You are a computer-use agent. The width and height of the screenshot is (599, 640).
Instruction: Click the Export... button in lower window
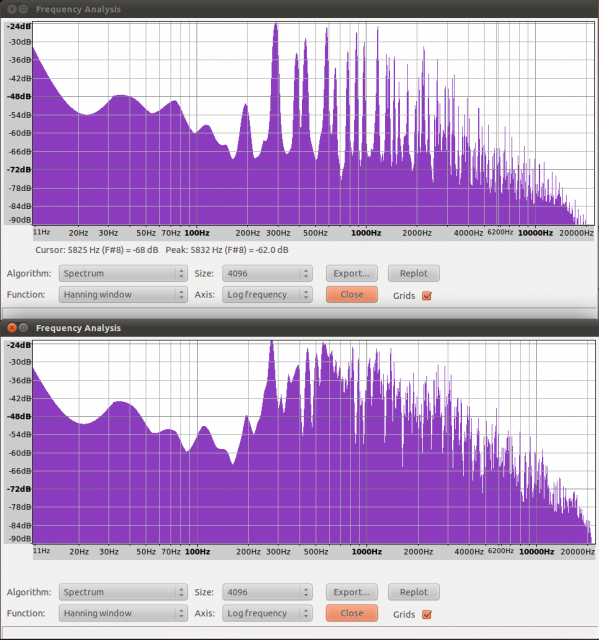pos(352,592)
